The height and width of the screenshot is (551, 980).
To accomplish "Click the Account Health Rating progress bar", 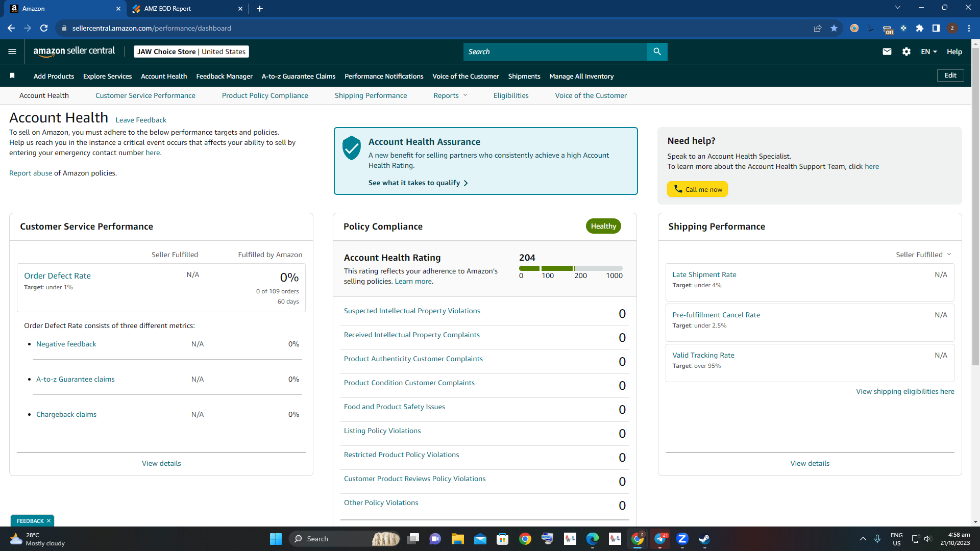I will (x=571, y=268).
